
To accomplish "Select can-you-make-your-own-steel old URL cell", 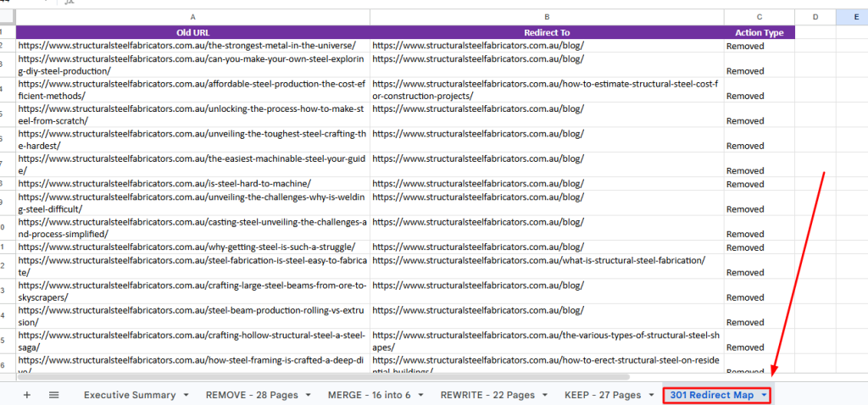I will point(192,64).
